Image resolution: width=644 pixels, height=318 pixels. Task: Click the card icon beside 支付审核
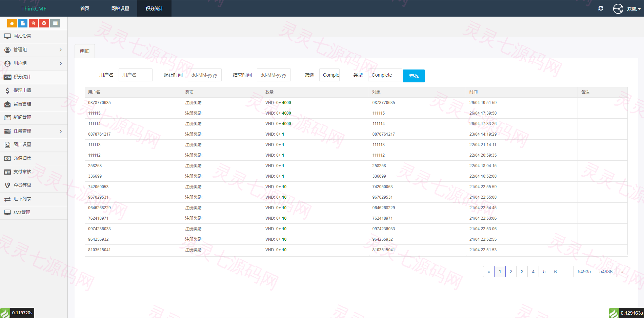click(x=7, y=172)
